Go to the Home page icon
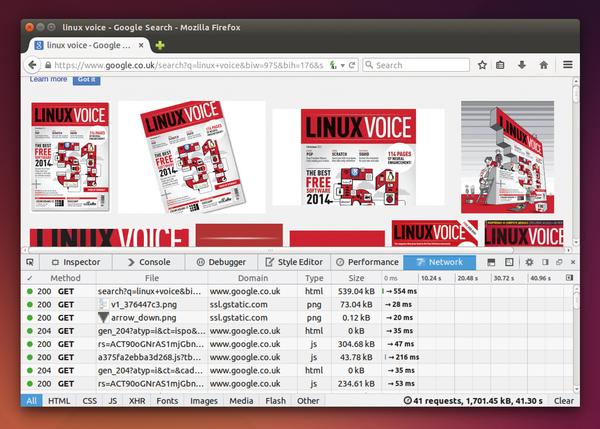 point(543,65)
